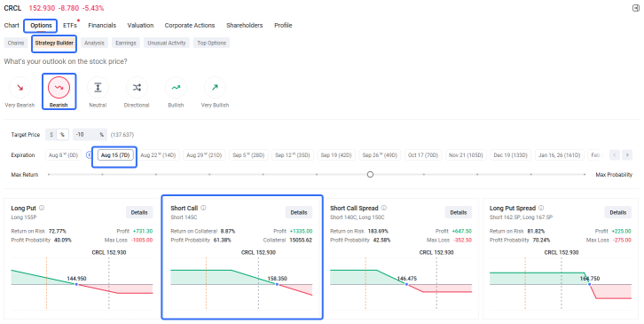Select Aug 29 (21D) expiration
644x324 pixels.
(x=204, y=155)
